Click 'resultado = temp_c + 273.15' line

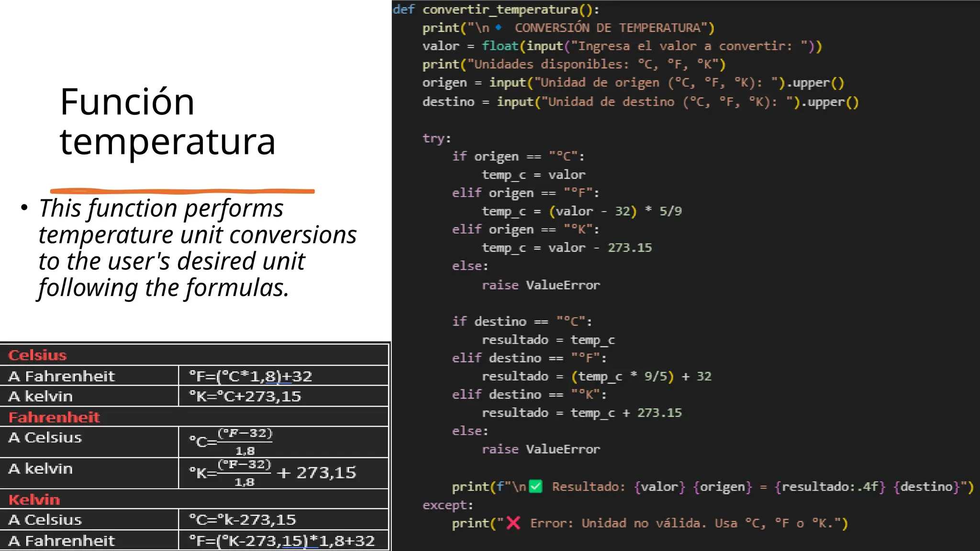[x=581, y=413]
